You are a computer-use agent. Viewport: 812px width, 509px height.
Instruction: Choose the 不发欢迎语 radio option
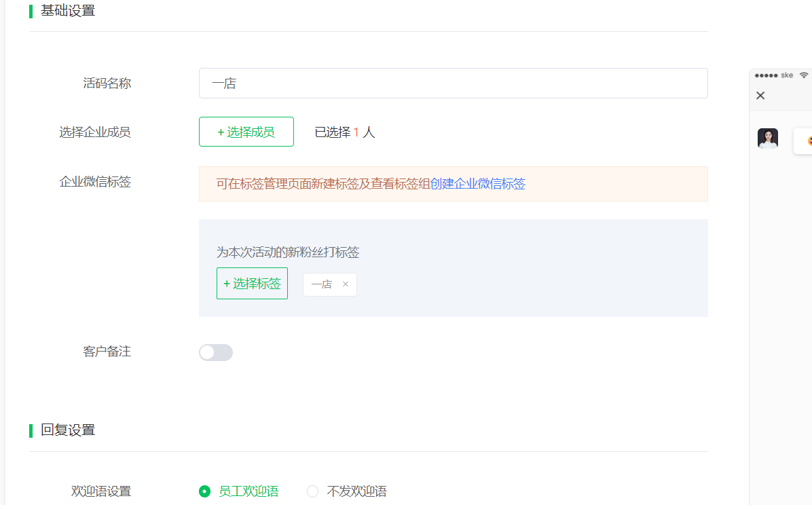(x=313, y=491)
